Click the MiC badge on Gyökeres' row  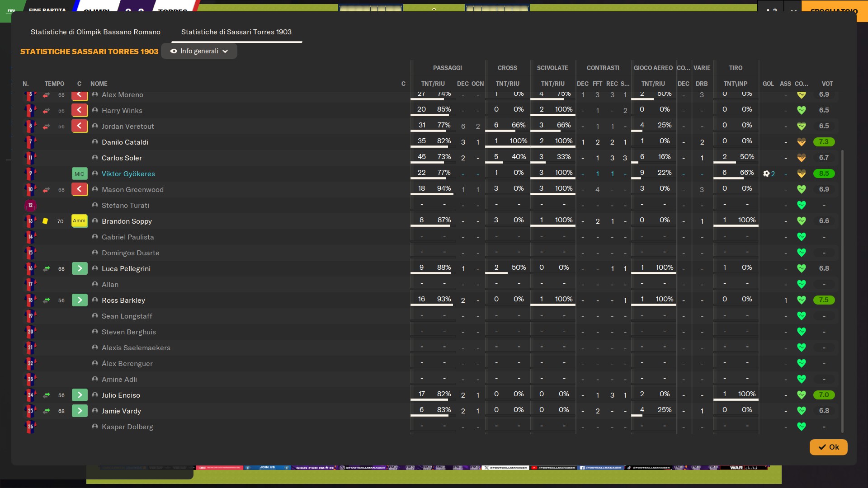[79, 174]
